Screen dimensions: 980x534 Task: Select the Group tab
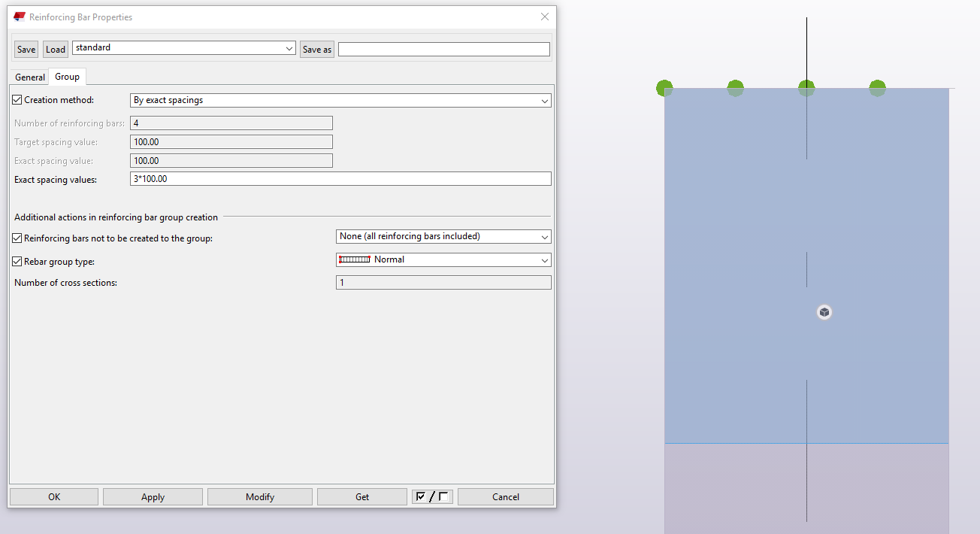[x=68, y=77]
